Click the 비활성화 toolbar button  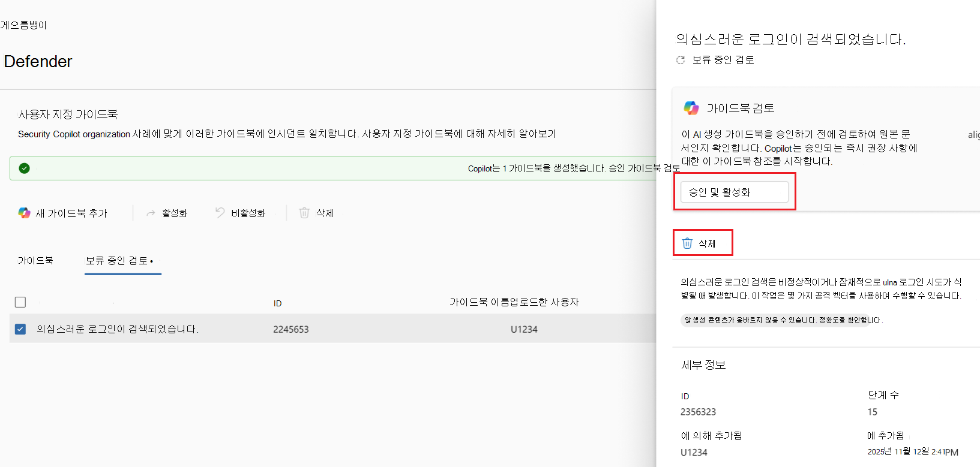(241, 213)
